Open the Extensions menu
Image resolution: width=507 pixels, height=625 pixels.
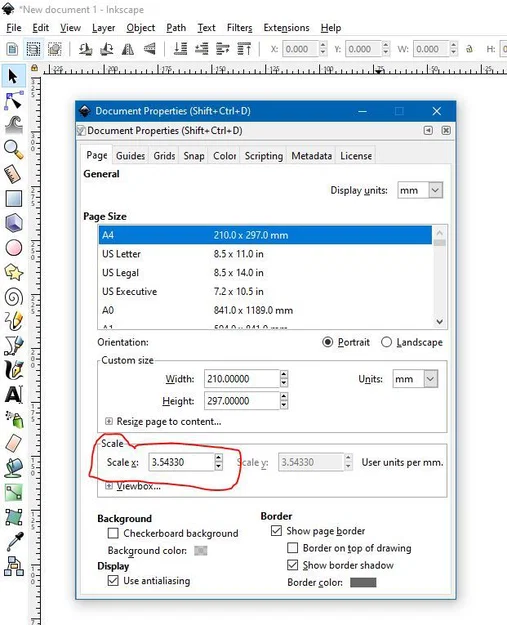click(x=286, y=28)
